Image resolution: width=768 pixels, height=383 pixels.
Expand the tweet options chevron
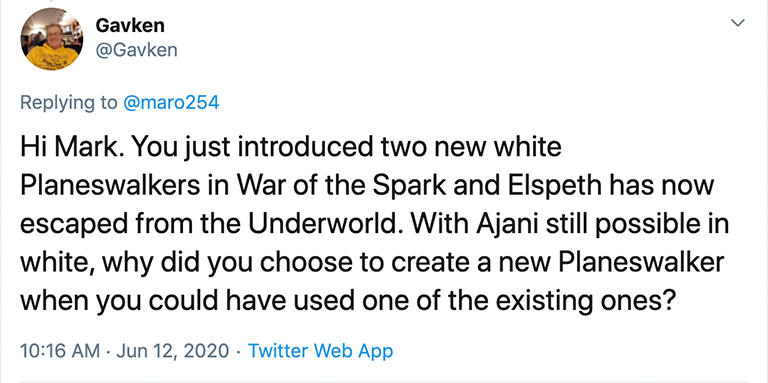738,23
